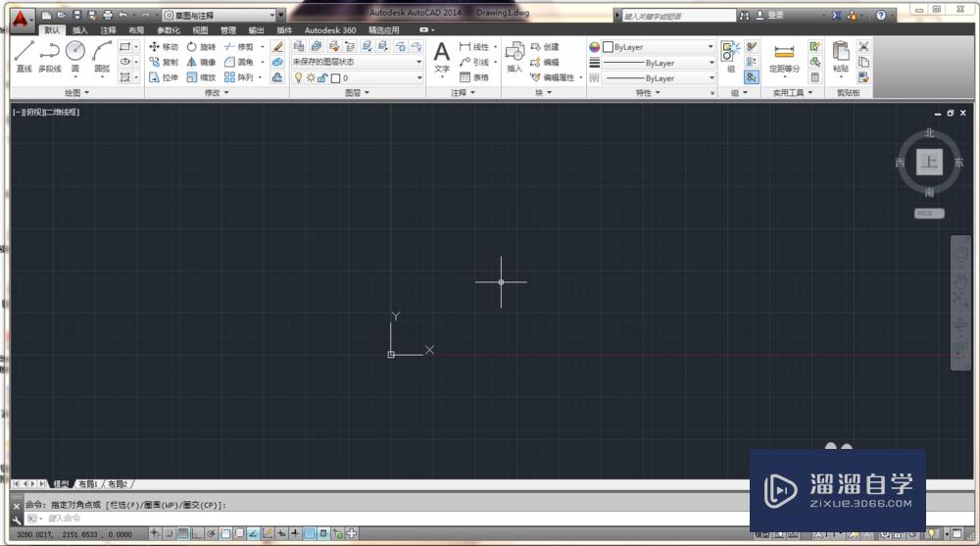The width and height of the screenshot is (980, 546).
Task: Switch to the Parametric (参数化) ribbon tab
Action: click(x=169, y=30)
